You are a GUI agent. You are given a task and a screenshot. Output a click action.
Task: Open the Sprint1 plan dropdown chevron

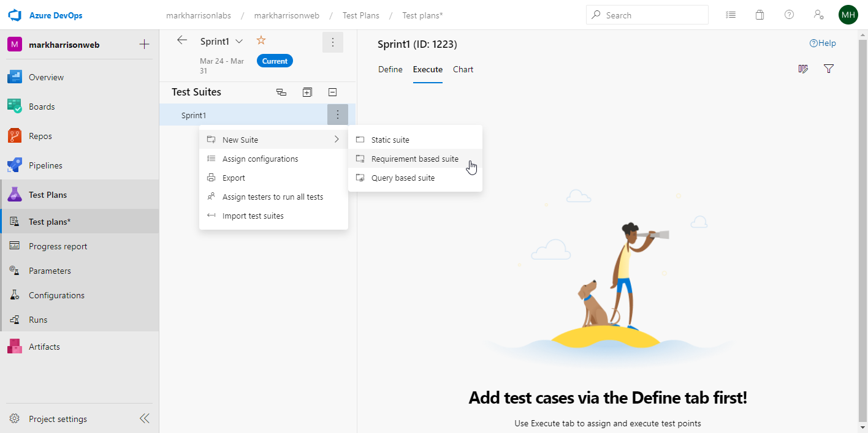tap(239, 42)
